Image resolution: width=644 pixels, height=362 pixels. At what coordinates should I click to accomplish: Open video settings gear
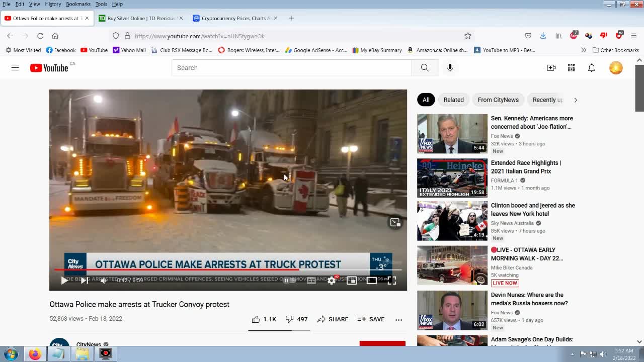[332, 281]
